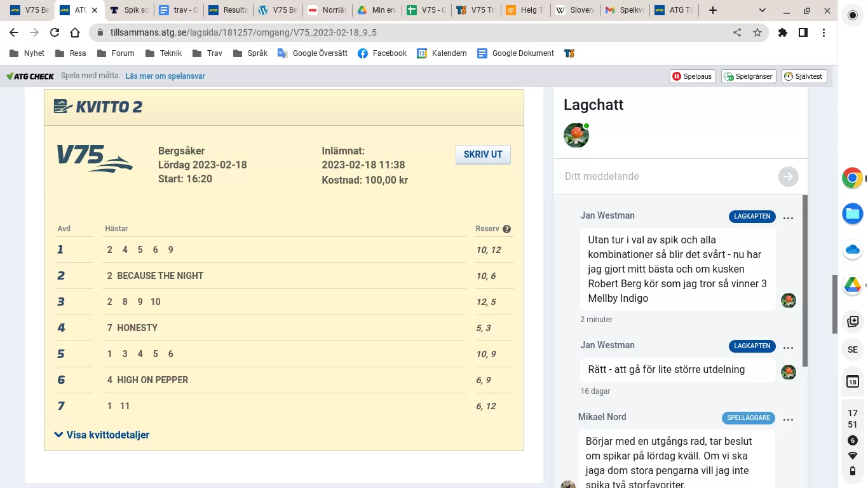
Task: Send chat message with arrow button
Action: [x=788, y=177]
